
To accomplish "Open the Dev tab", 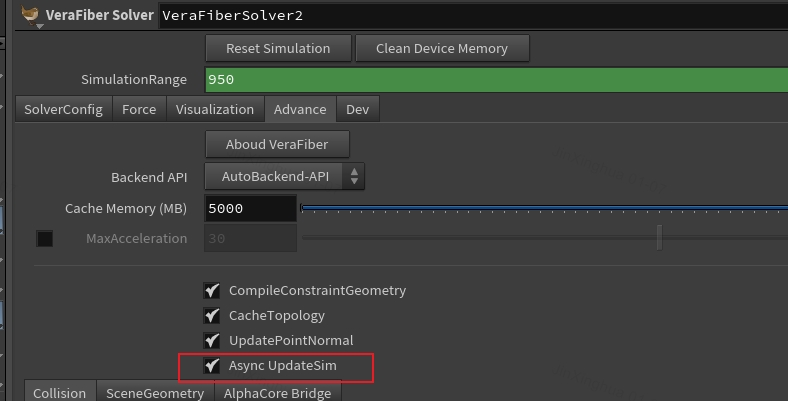I will [x=357, y=109].
